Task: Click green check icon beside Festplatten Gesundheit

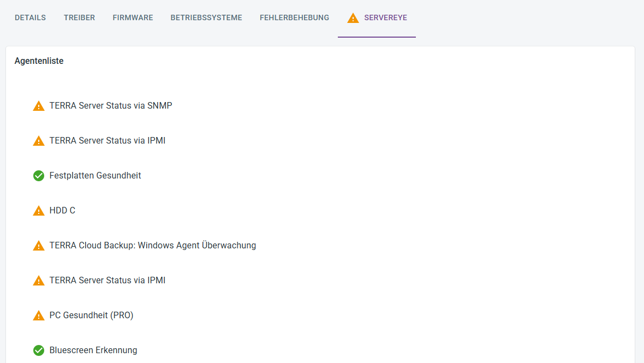Action: click(39, 176)
